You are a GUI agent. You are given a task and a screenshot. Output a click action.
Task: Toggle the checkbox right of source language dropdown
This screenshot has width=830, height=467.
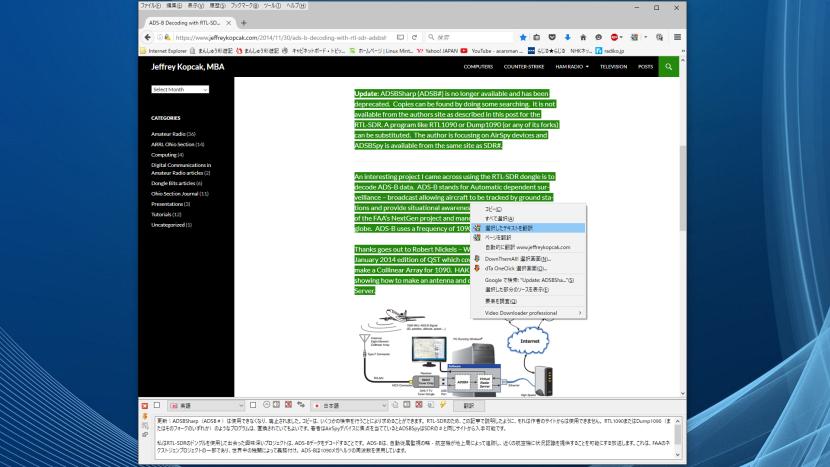coord(253,405)
